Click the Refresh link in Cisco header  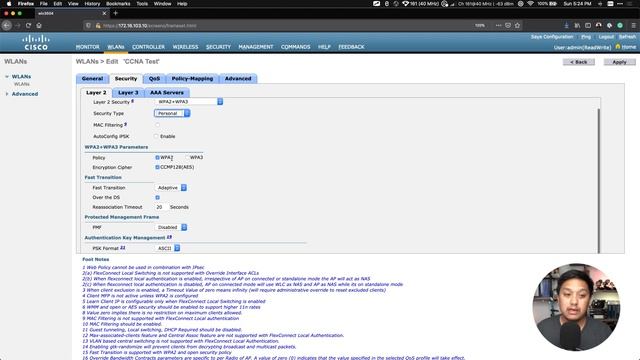pyautogui.click(x=627, y=37)
